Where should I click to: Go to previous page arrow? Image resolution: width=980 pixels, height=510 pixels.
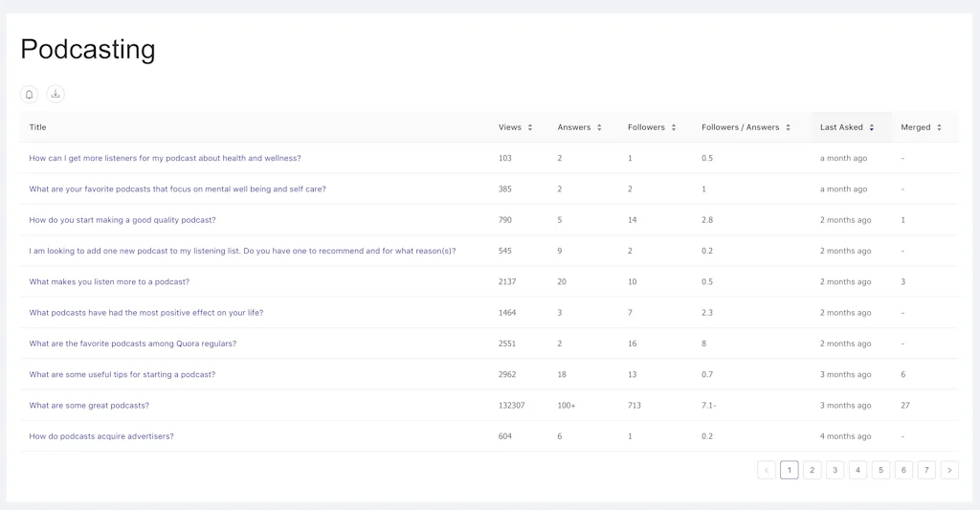[767, 470]
